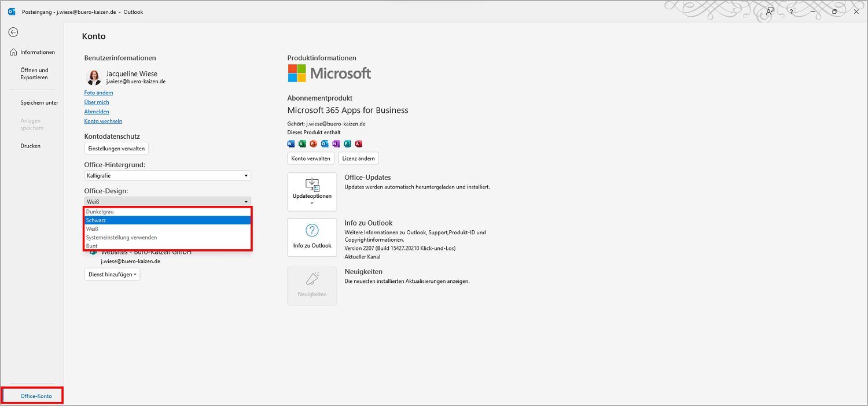Click the Outlook product icon
Image resolution: width=868 pixels, height=406 pixels.
click(x=325, y=144)
